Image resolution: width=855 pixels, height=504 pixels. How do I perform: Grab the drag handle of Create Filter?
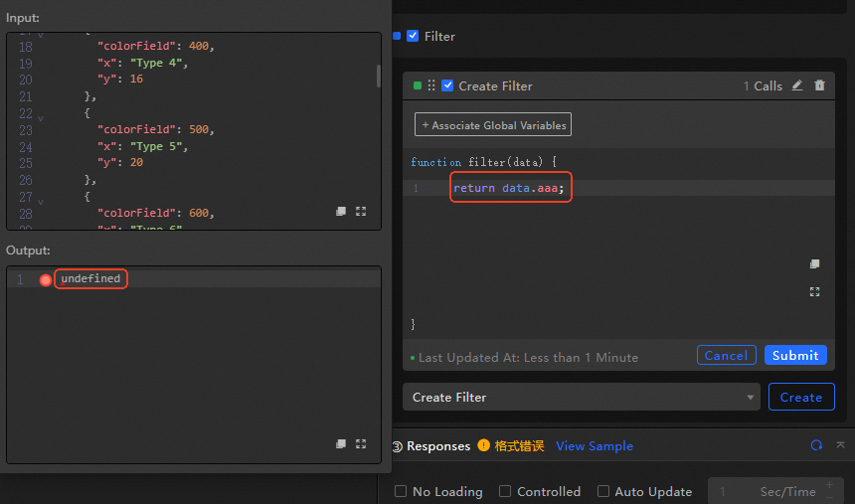[431, 85]
